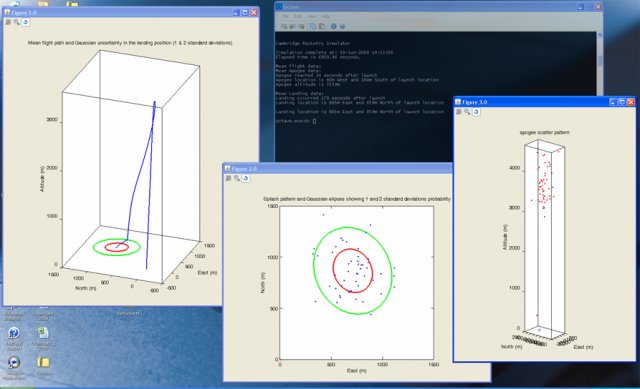Click the 'Splash pattern and Gaussian ellipses' title
This screenshot has height=389, width=640.
[356, 199]
